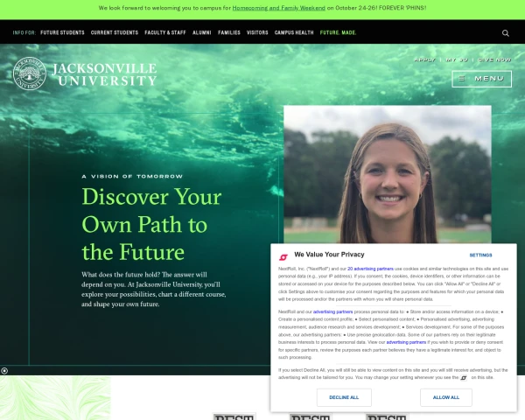The height and width of the screenshot is (420, 525).
Task: Click the Apply link
Action: pos(425,59)
